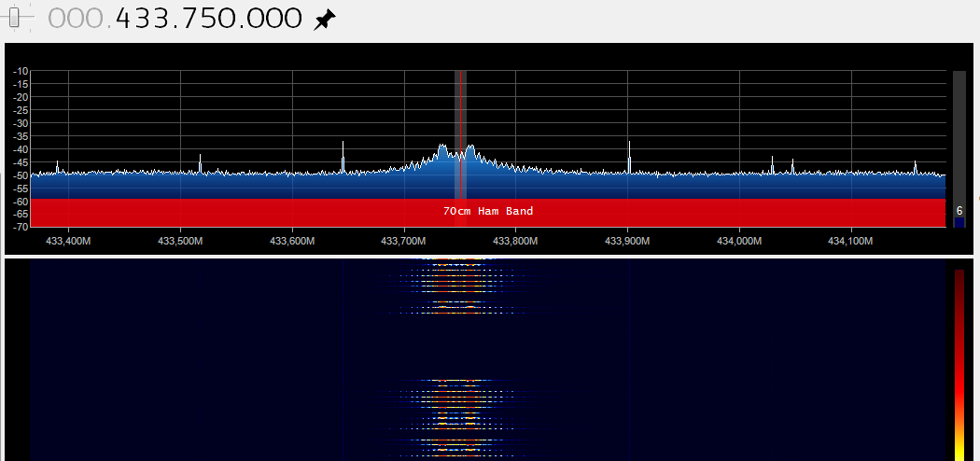Click the pin icon beside the frequency
This screenshot has height=461, width=980.
click(324, 19)
